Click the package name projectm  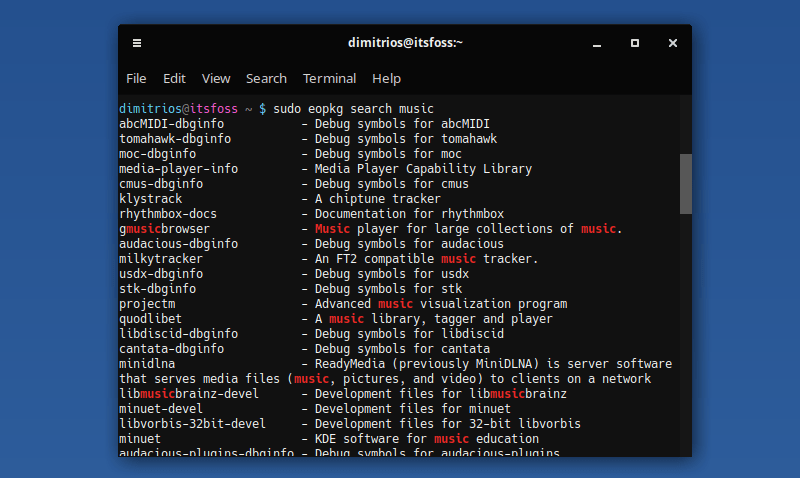pyautogui.click(x=147, y=304)
